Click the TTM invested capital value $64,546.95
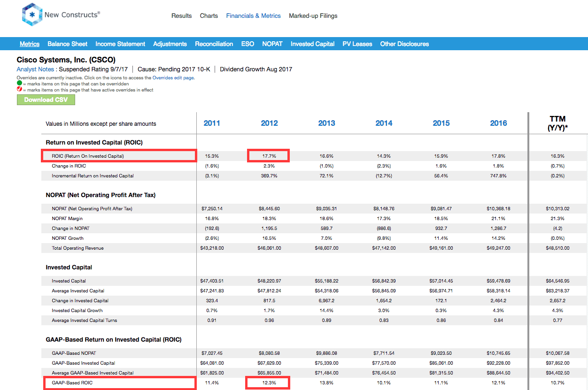Viewport: 588px width, 390px height. [557, 281]
